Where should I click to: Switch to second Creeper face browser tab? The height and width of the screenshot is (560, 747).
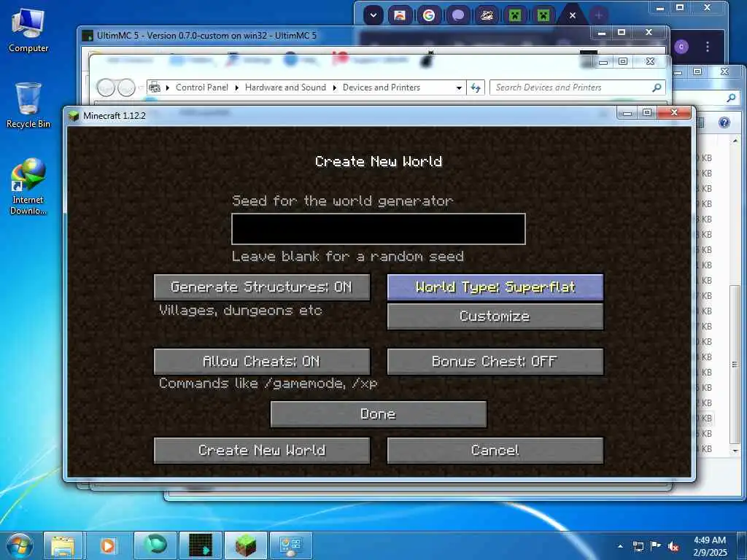click(543, 15)
